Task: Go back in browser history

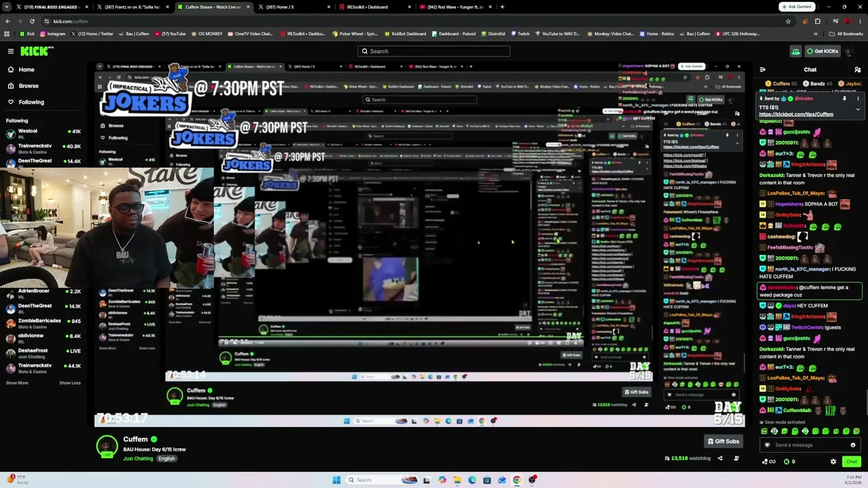Action: (7, 21)
